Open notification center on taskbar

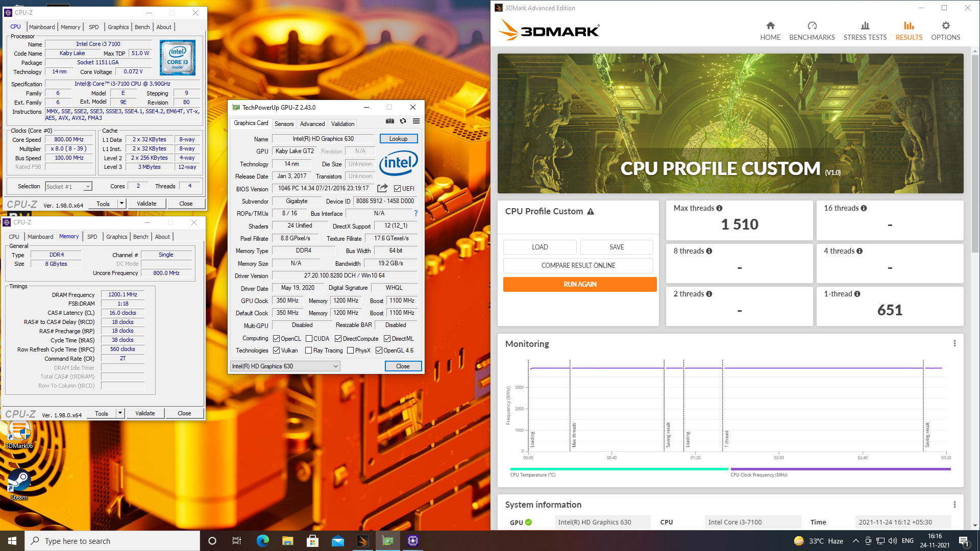pyautogui.click(x=964, y=541)
